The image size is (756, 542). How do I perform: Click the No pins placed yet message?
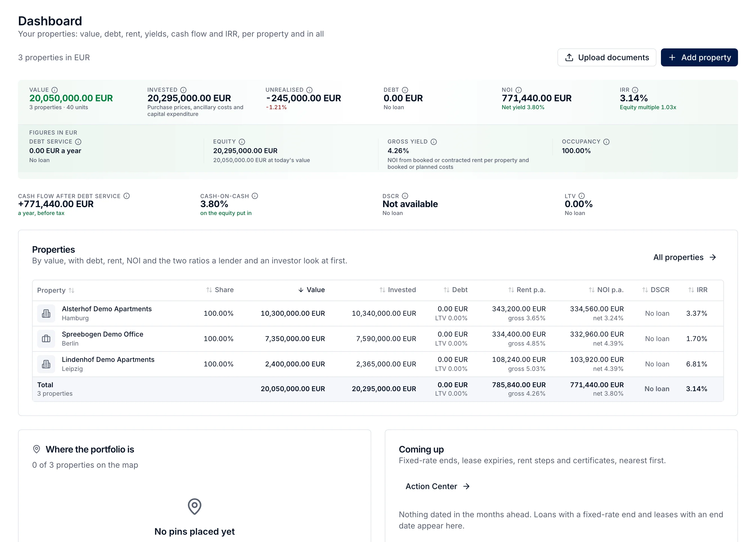(x=194, y=531)
